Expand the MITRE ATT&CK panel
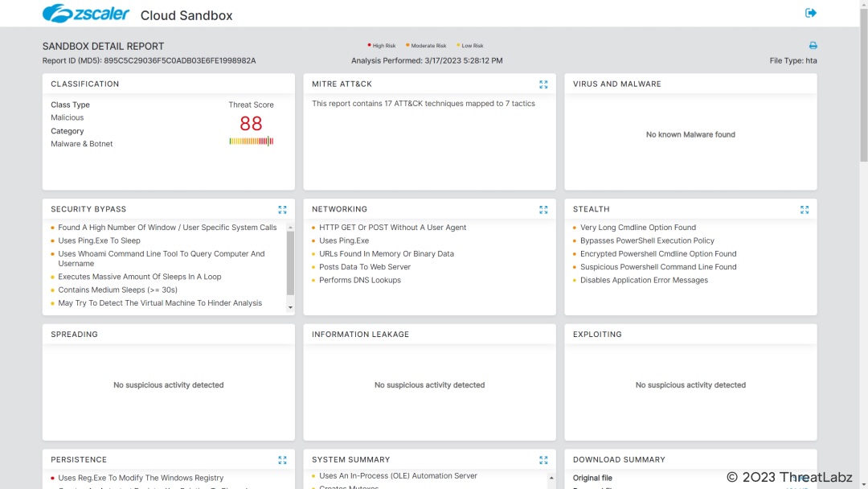 543,84
